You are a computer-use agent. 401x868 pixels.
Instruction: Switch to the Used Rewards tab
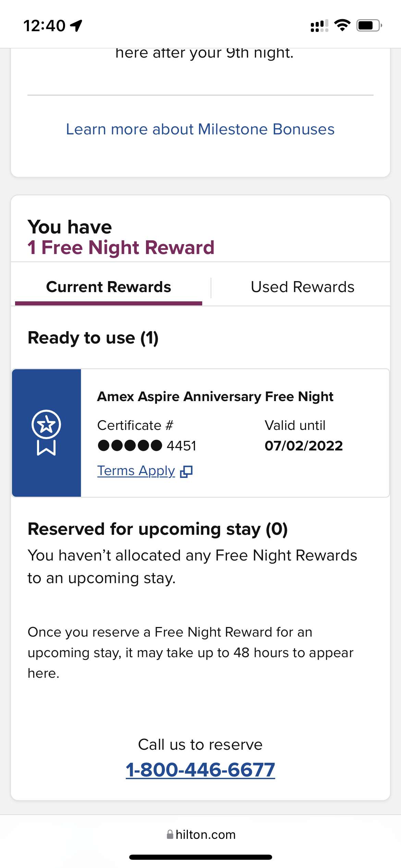302,287
